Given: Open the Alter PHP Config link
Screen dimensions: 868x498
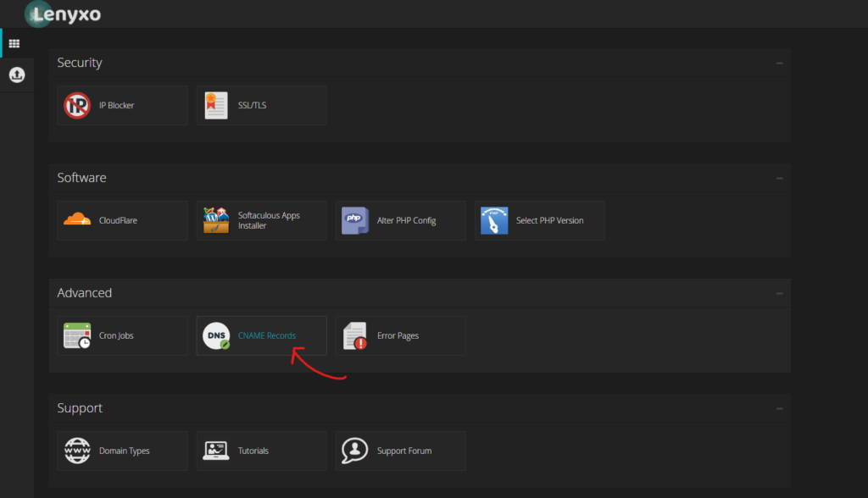Looking at the screenshot, I should click(406, 220).
